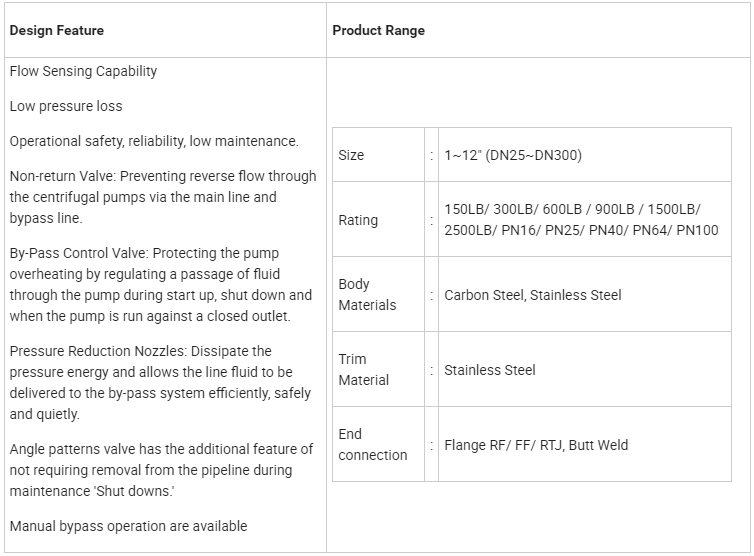754x556 pixels.
Task: Select the Flow Sensing Capability text
Action: coord(83,71)
